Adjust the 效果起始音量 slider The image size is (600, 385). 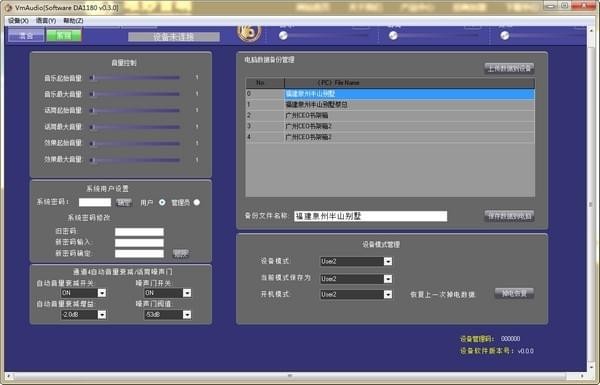tap(135, 144)
